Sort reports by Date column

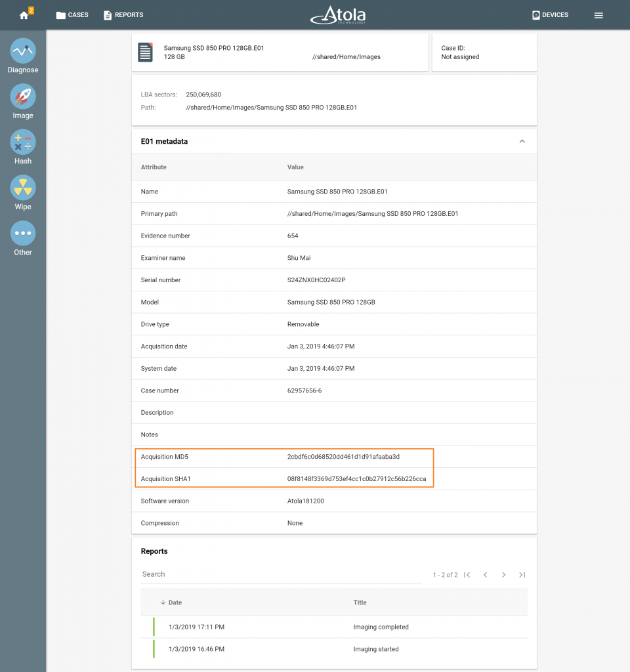[171, 602]
